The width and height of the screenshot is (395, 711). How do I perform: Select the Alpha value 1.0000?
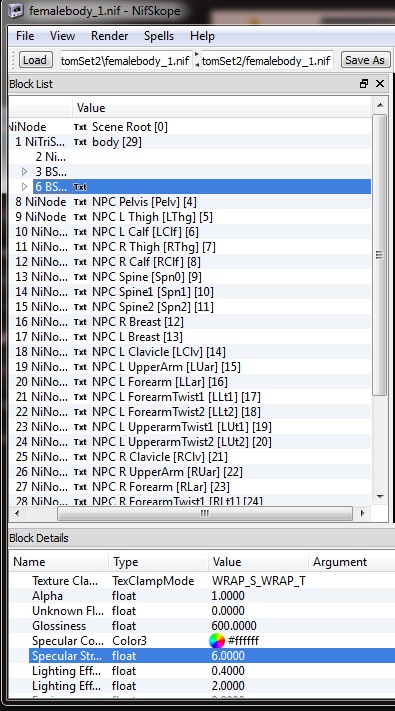pyautogui.click(x=228, y=596)
